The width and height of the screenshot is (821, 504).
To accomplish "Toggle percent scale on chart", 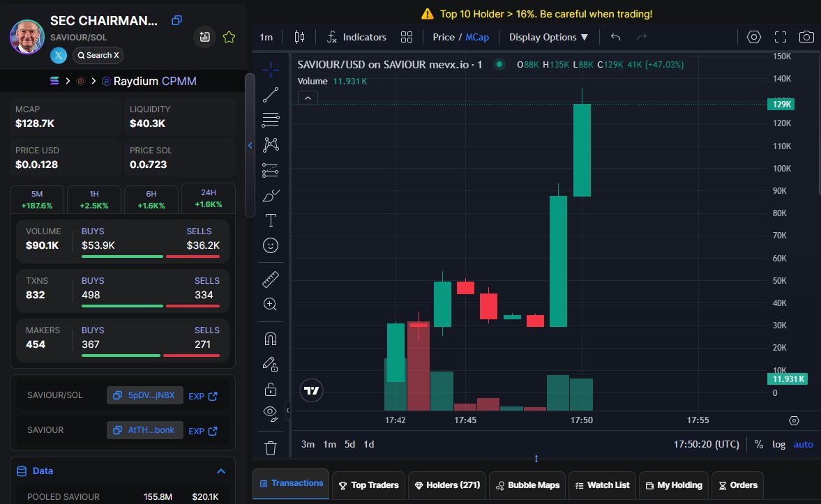I will tap(759, 444).
